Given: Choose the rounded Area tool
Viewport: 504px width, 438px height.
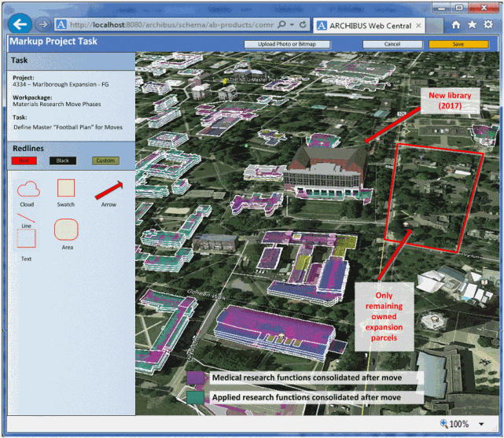Looking at the screenshot, I should click(67, 230).
